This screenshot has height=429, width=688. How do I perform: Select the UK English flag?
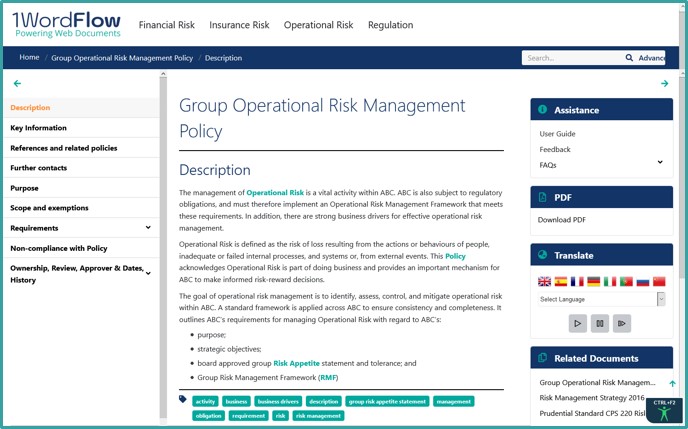click(544, 282)
